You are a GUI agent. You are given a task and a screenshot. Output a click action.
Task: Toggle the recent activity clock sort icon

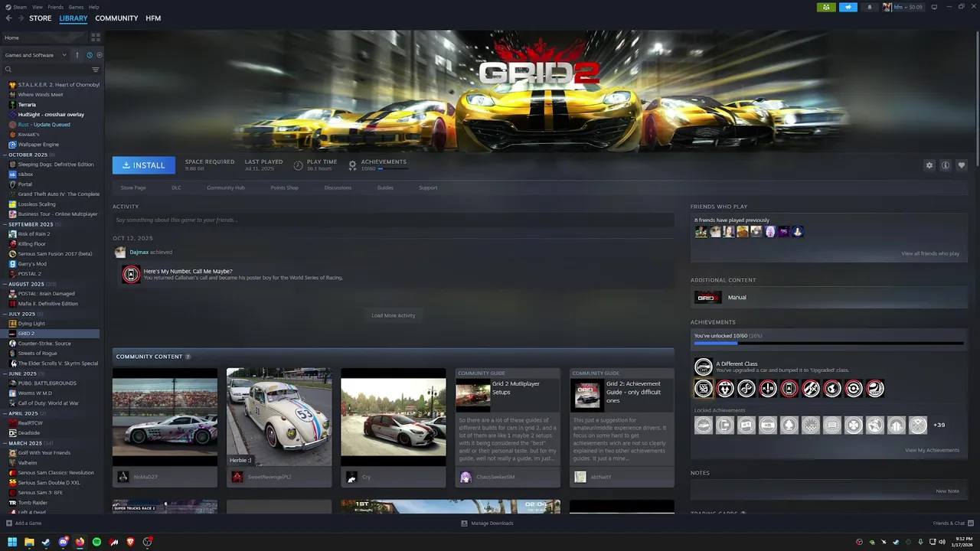pyautogui.click(x=90, y=55)
